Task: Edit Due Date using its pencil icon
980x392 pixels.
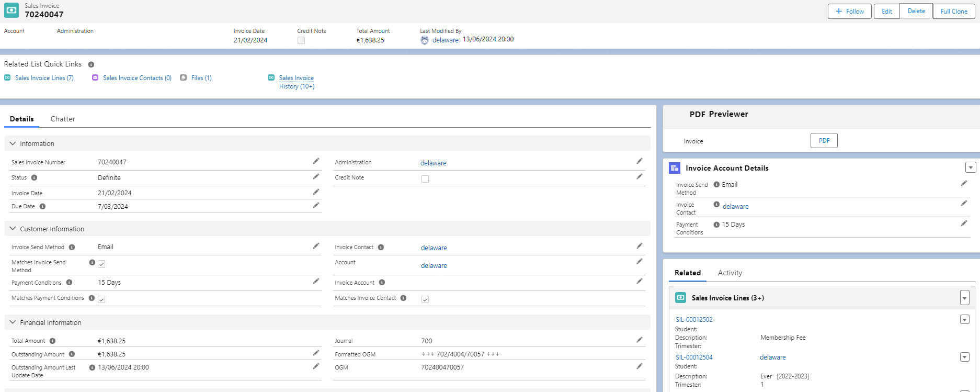Action: (316, 206)
